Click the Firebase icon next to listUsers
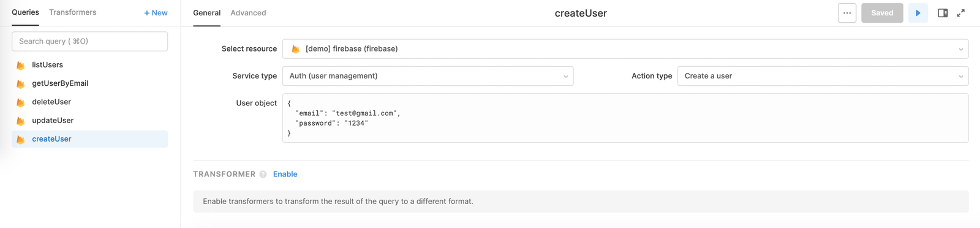Image resolution: width=980 pixels, height=228 pixels. pyautogui.click(x=20, y=65)
